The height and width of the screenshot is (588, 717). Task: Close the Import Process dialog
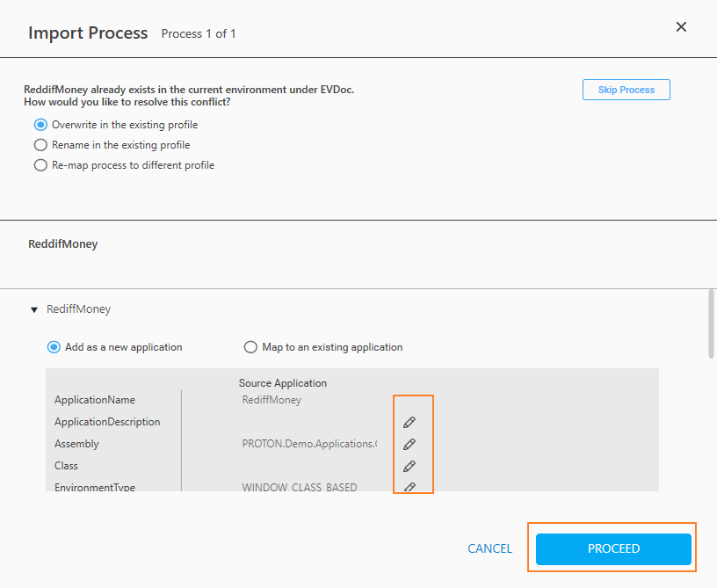[x=681, y=27]
